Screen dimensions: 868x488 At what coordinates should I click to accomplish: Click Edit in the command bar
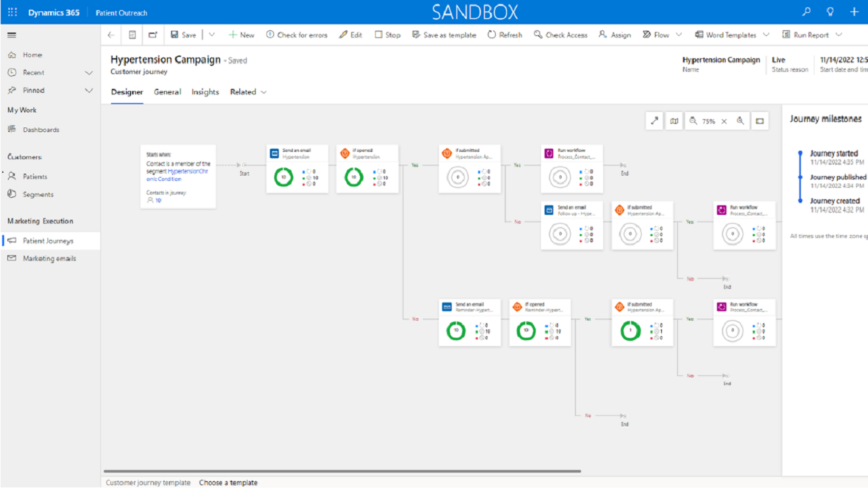tap(351, 35)
